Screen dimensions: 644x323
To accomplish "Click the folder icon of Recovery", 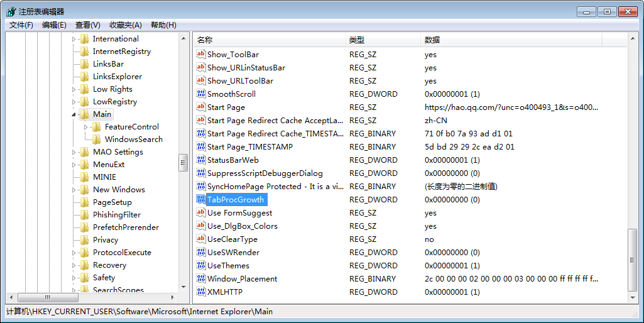I will click(85, 265).
